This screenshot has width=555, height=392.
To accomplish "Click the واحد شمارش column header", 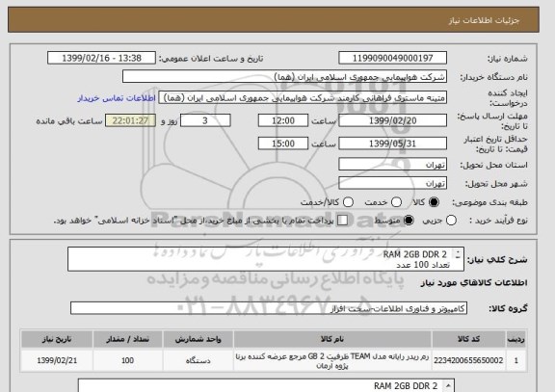I will pos(198,339).
